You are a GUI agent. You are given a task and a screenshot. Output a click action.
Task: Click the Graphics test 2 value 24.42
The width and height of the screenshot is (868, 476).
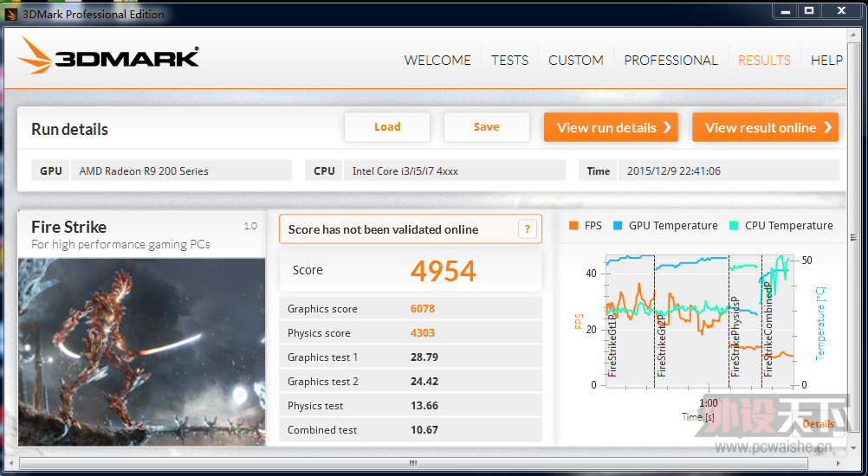pyautogui.click(x=424, y=382)
